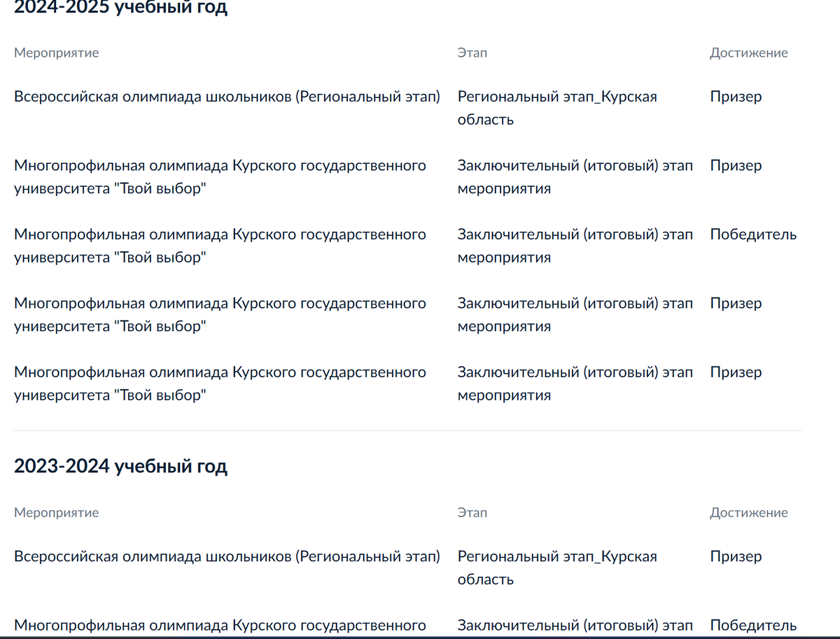The image size is (840, 639).
Task: Select "Этап" column header in 2023-2024 table
Action: tap(472, 513)
